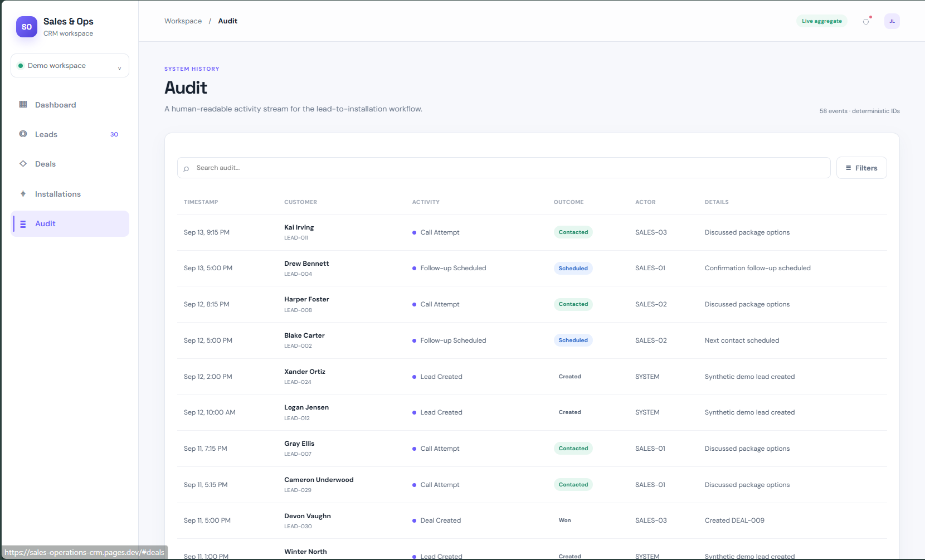The width and height of the screenshot is (925, 560).
Task: Open the Demo workspace dropdown
Action: click(70, 66)
